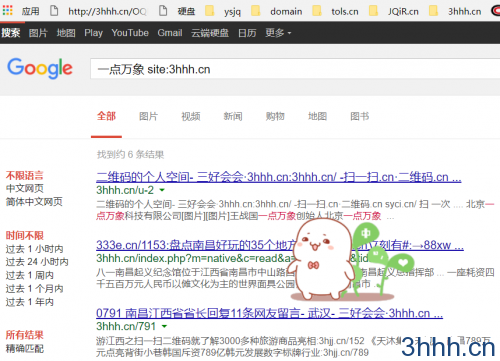500x361 pixels.
Task: Select 时间不限 time filter
Action: (x=25, y=235)
